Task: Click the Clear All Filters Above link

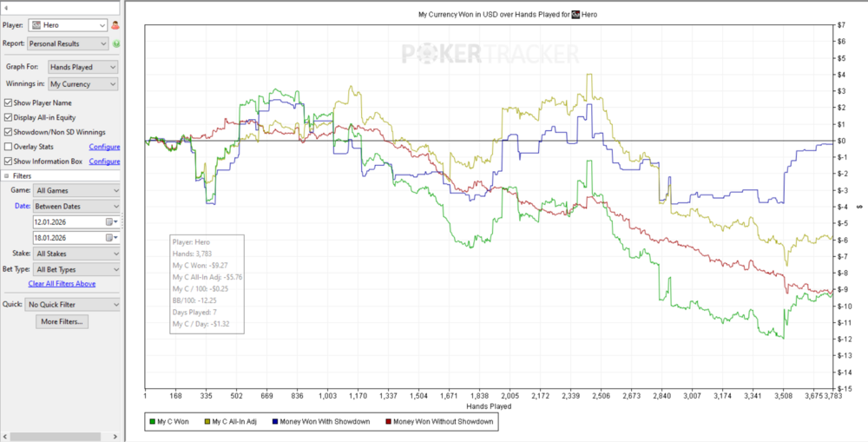Action: click(x=62, y=284)
